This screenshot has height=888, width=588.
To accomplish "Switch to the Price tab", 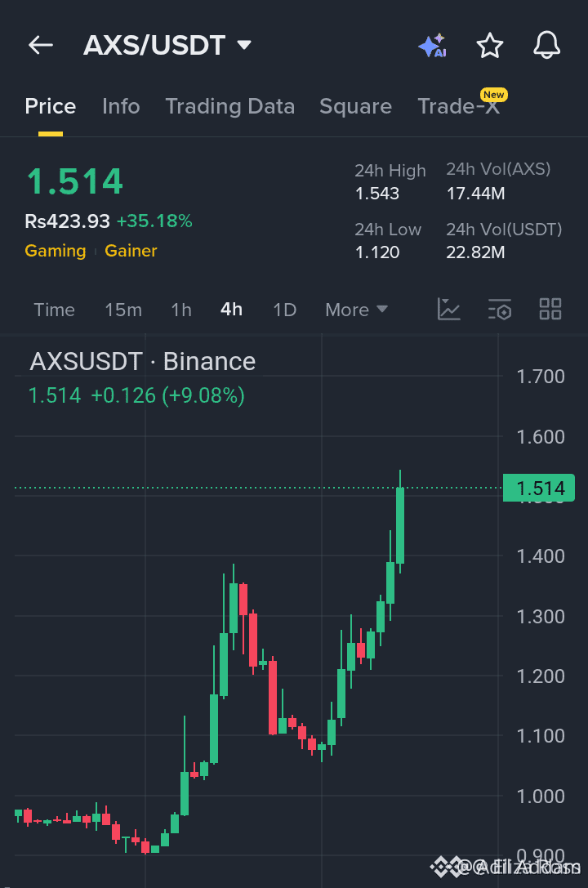I will 51,106.
